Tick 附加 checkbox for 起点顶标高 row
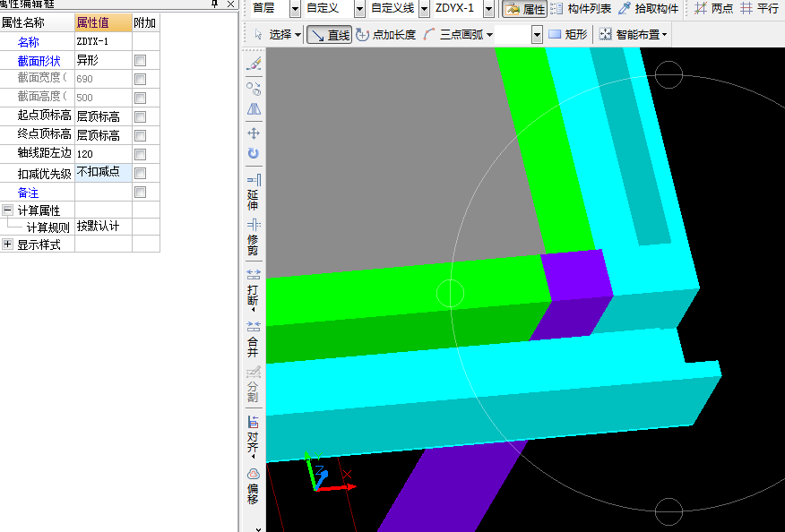The image size is (785, 532). point(140,116)
